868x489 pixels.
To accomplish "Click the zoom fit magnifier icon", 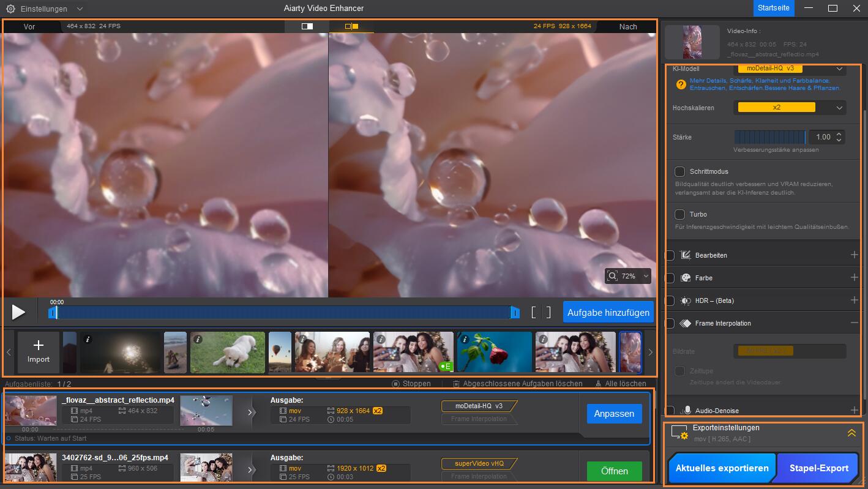I will (x=613, y=276).
